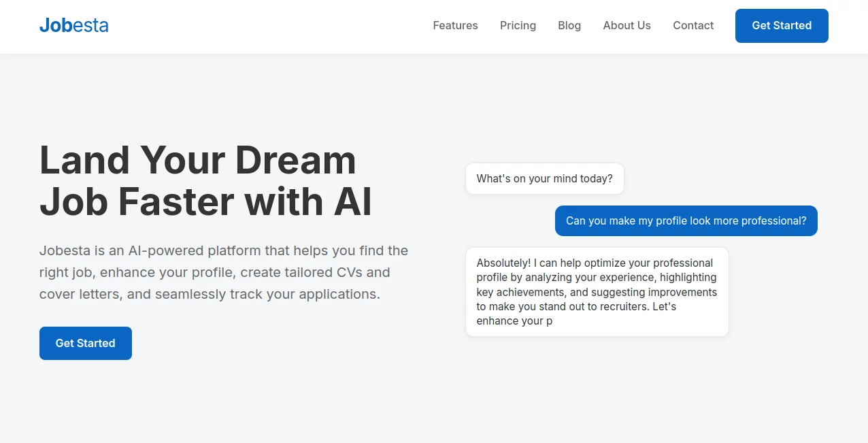Click the Jobesta logo
The height and width of the screenshot is (443, 868).
pos(73,25)
